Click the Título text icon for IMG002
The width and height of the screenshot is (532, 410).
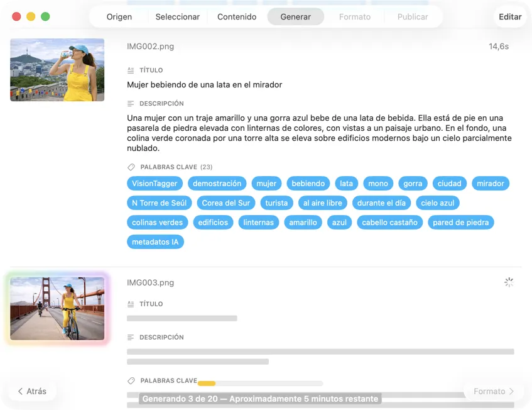pyautogui.click(x=131, y=70)
